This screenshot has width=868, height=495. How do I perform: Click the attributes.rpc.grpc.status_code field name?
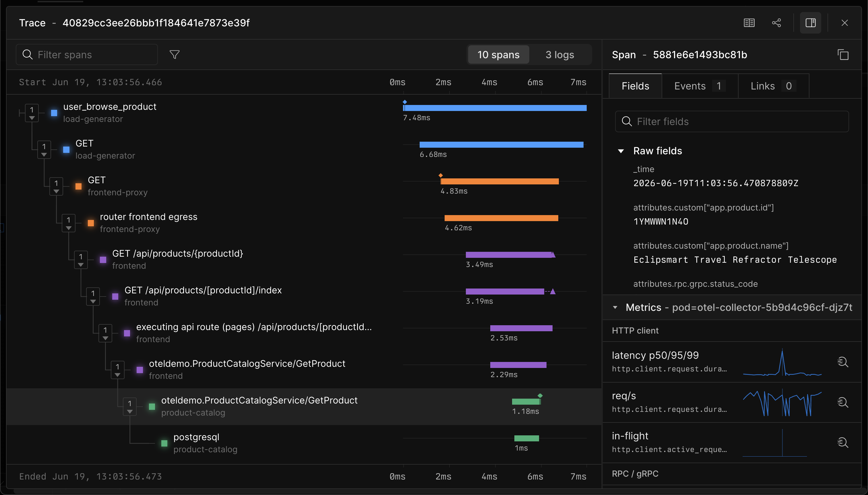click(695, 284)
